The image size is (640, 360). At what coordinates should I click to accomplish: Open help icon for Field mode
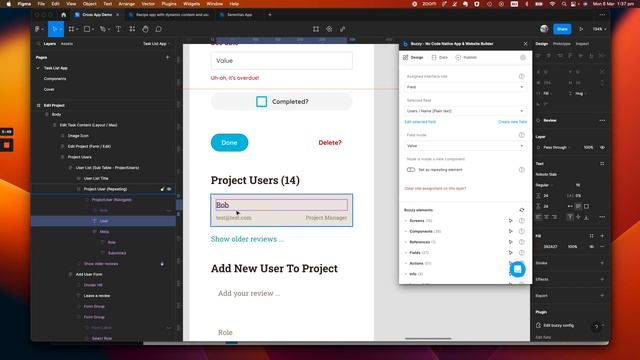522,135
